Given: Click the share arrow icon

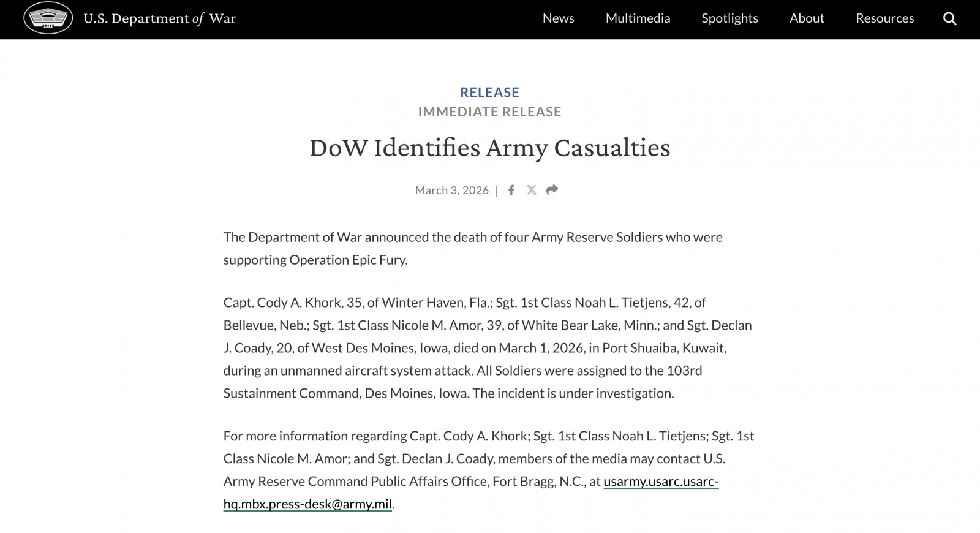Looking at the screenshot, I should [x=552, y=190].
